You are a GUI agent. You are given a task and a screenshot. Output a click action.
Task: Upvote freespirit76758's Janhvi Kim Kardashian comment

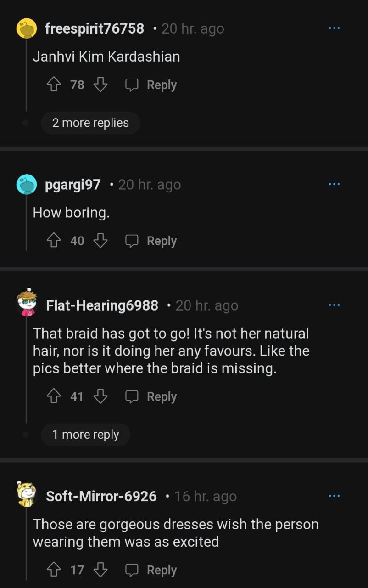coord(55,85)
